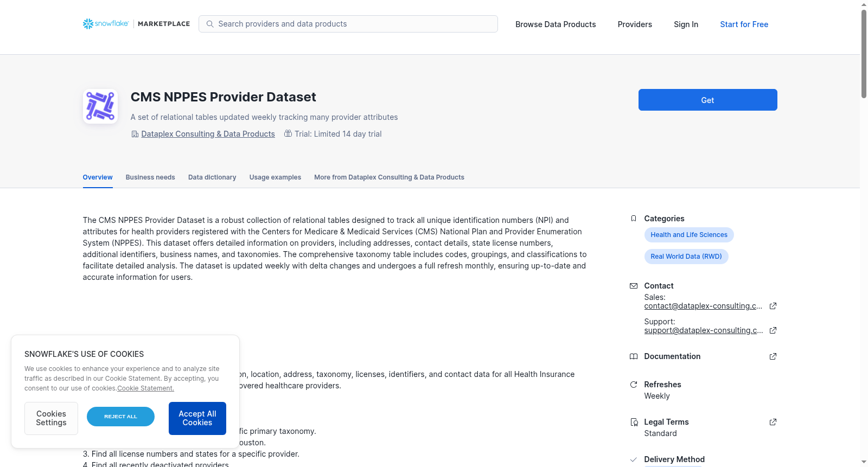Focus the search providers and data products field
The image size is (868, 467).
click(x=348, y=24)
